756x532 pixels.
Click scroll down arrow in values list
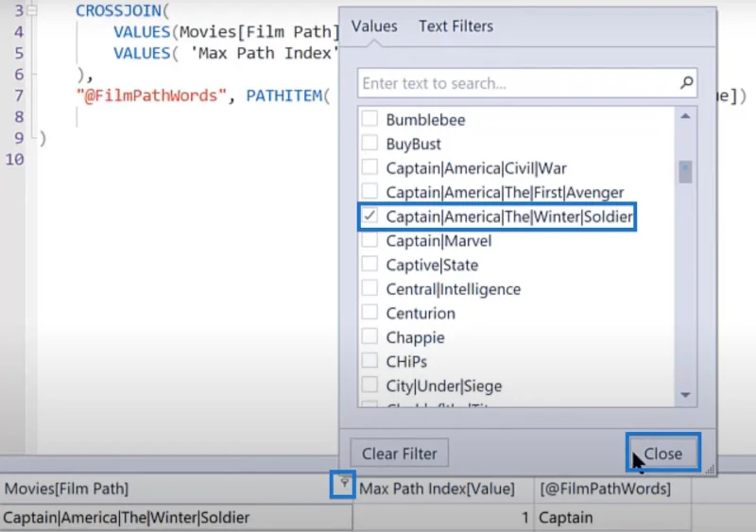click(x=685, y=395)
